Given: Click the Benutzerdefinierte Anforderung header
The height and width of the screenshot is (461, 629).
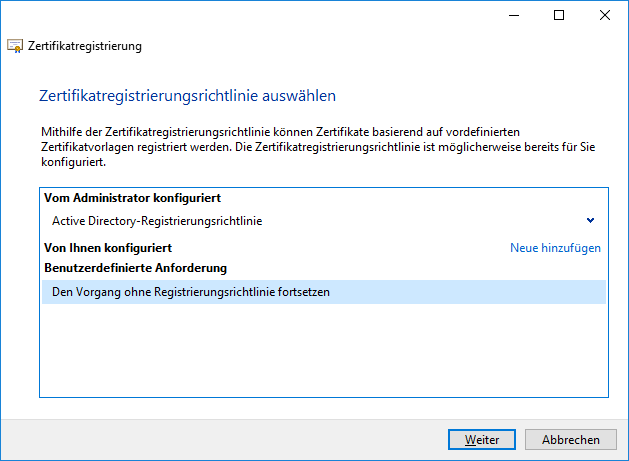Looking at the screenshot, I should tap(136, 268).
